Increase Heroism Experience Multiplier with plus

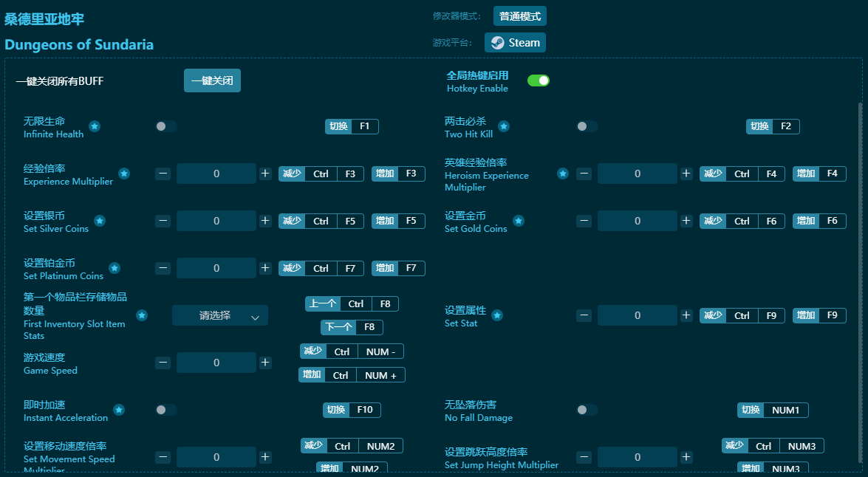pos(686,174)
